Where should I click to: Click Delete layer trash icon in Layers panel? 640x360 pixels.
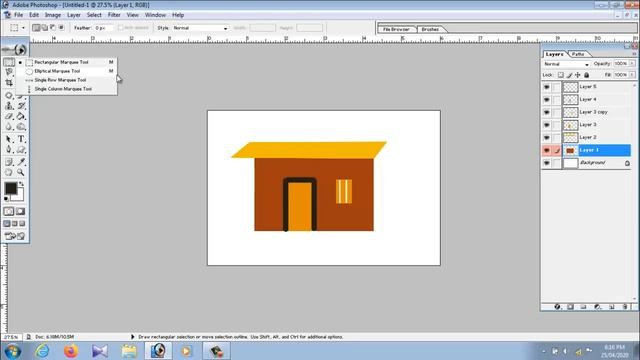tap(625, 307)
